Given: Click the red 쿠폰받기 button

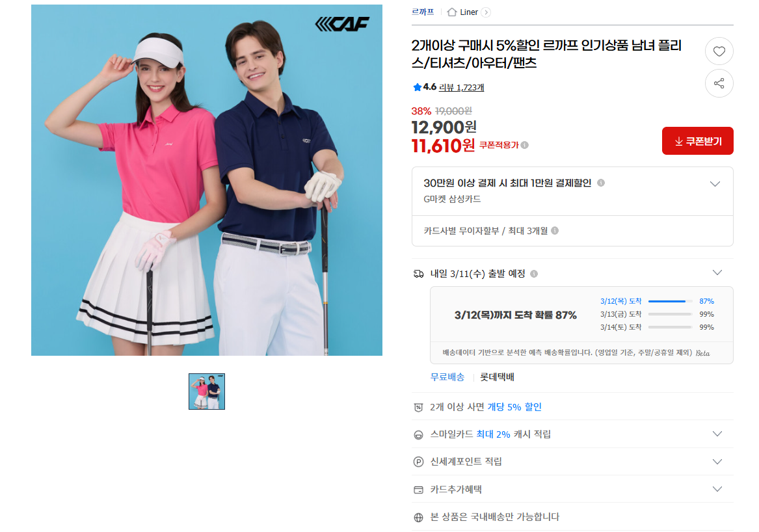Looking at the screenshot, I should pos(697,141).
